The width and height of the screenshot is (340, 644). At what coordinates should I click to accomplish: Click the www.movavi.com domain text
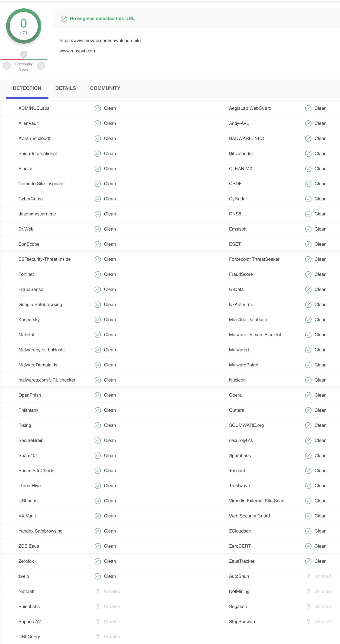77,51
